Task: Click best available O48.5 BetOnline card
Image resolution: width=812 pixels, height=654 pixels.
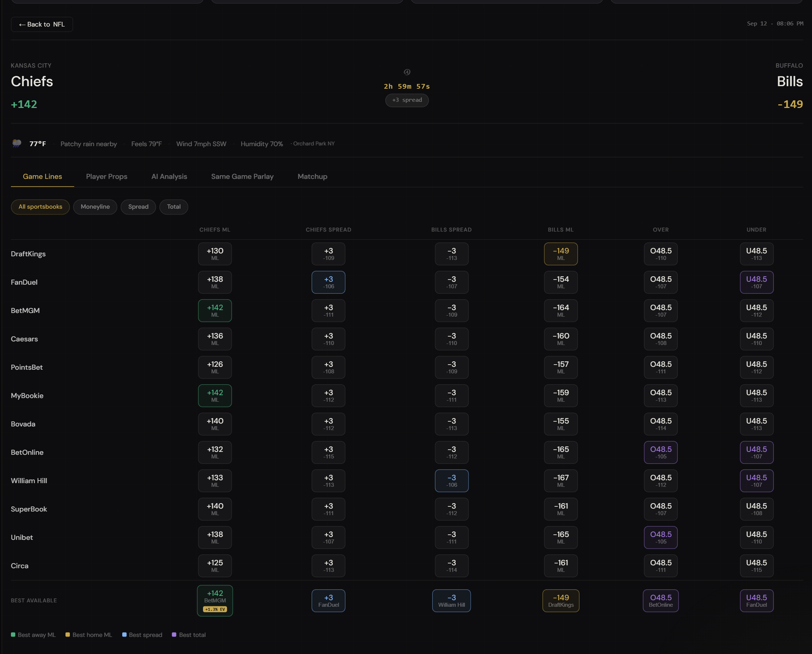Action: click(661, 601)
